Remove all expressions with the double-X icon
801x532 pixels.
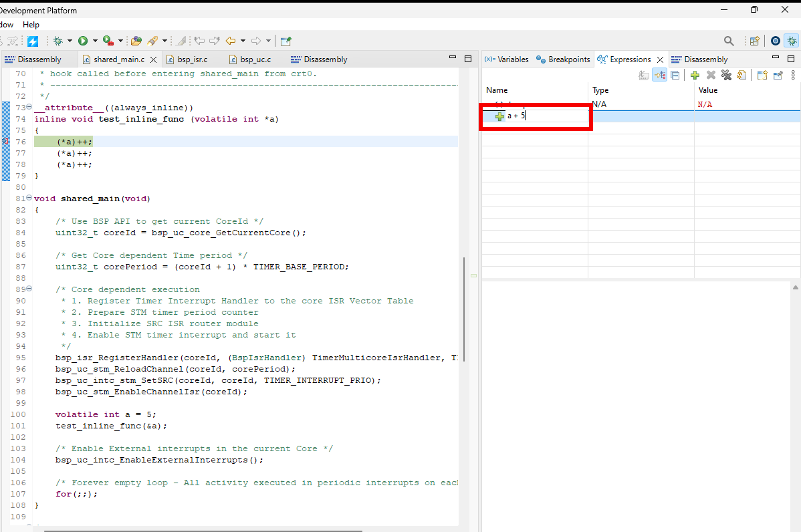[725, 76]
